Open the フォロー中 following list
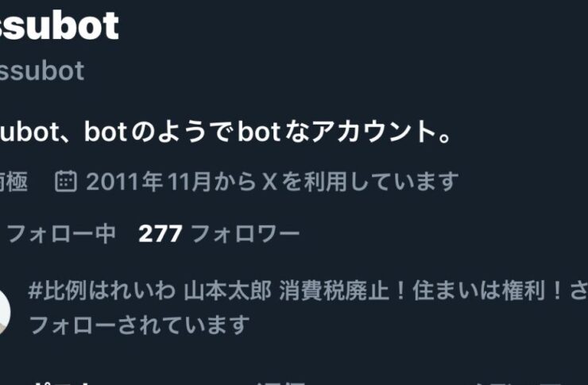 [60, 234]
